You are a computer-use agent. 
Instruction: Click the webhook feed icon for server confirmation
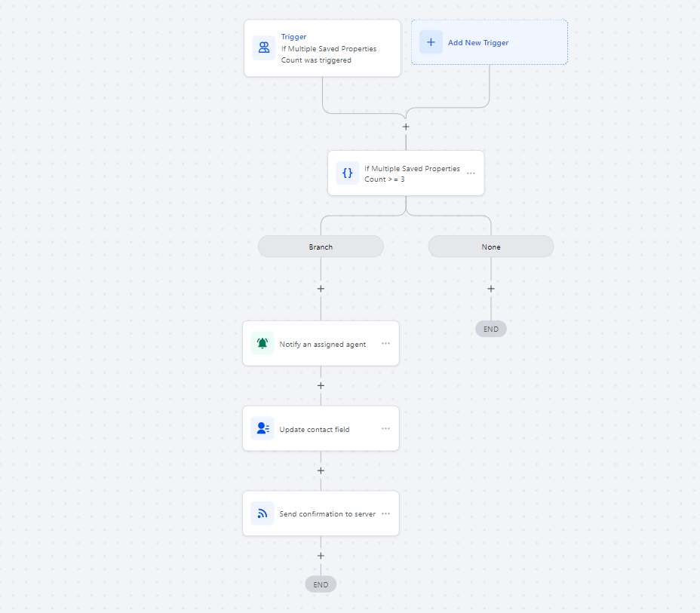(x=262, y=513)
